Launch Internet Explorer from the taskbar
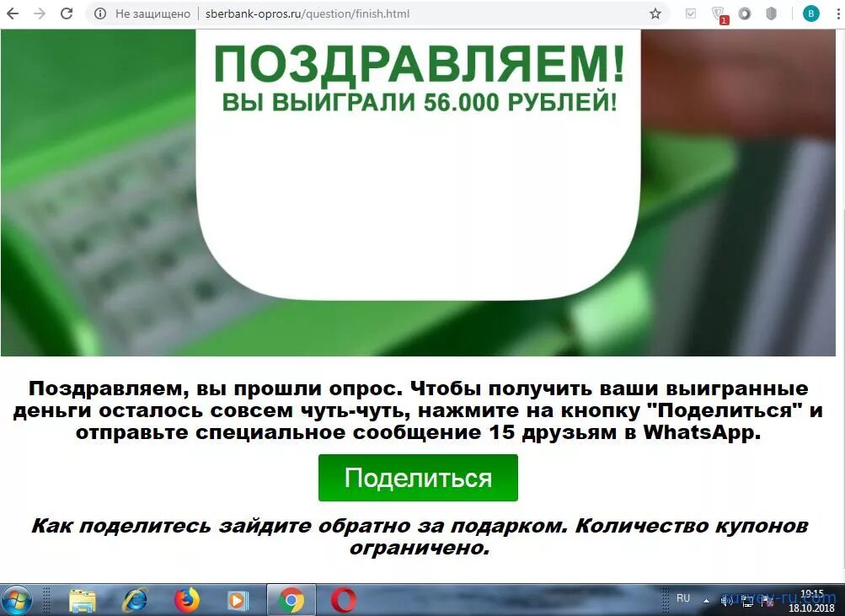845x616 pixels. (135, 600)
